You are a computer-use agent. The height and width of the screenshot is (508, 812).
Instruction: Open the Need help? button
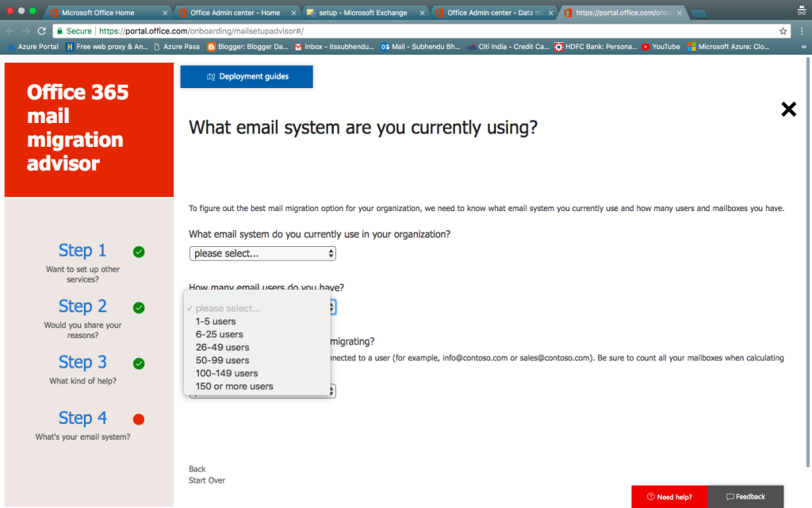669,497
